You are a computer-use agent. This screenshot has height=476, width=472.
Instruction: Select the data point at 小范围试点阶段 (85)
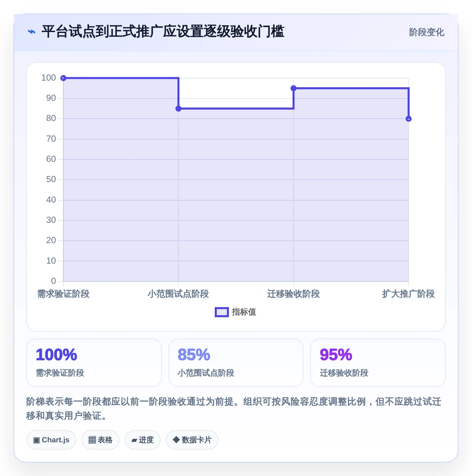pyautogui.click(x=178, y=109)
